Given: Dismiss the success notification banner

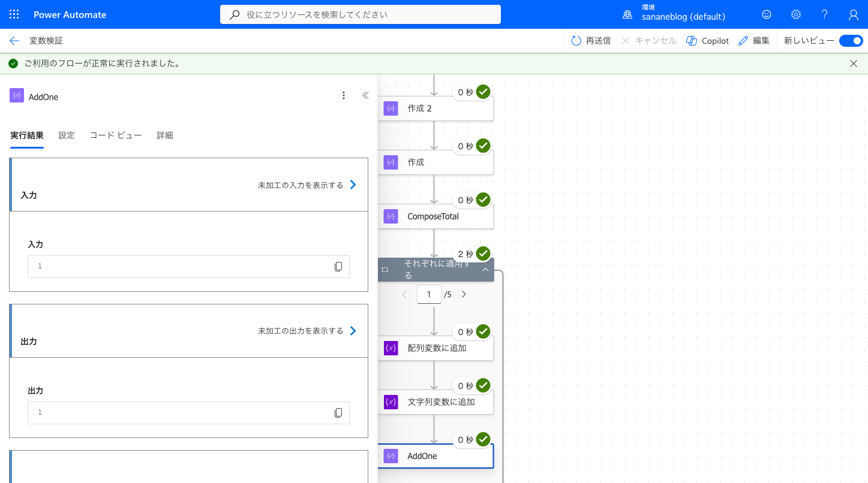Looking at the screenshot, I should coord(854,64).
